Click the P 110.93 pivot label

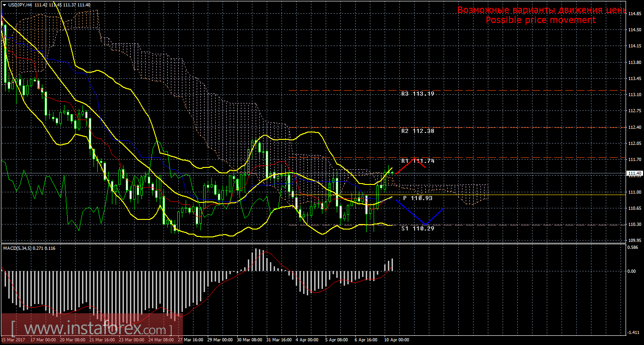(417, 198)
